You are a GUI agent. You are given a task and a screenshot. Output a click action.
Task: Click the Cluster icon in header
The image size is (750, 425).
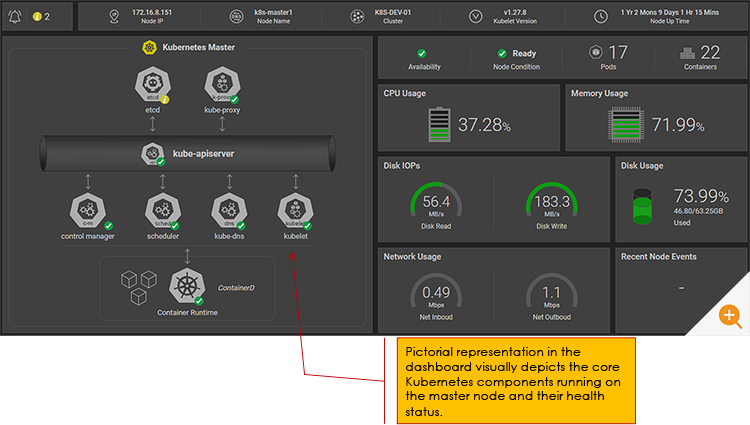(x=357, y=17)
